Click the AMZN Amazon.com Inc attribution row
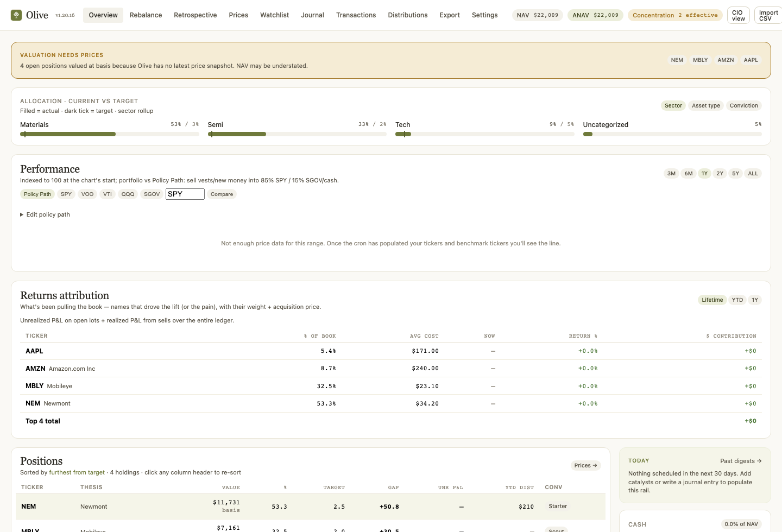The height and width of the screenshot is (532, 782). [x=391, y=369]
